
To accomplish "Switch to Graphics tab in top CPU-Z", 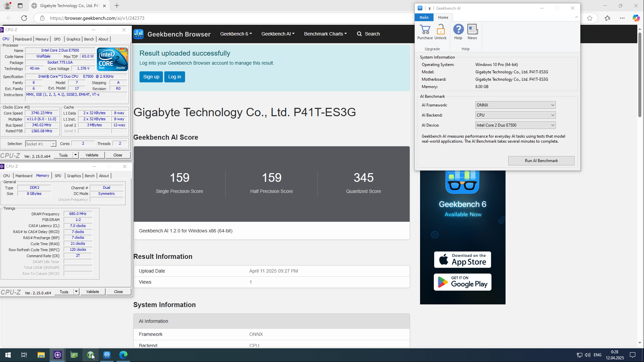I will [73, 39].
